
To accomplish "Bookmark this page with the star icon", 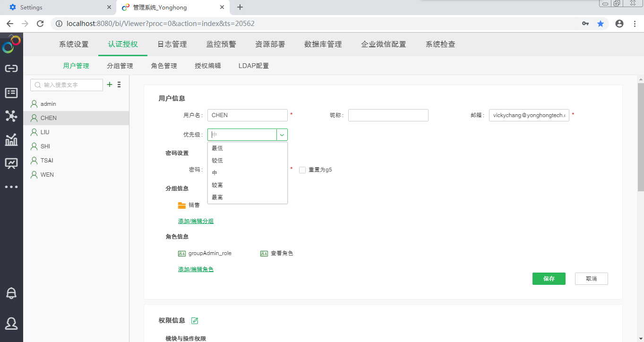I will coord(601,24).
